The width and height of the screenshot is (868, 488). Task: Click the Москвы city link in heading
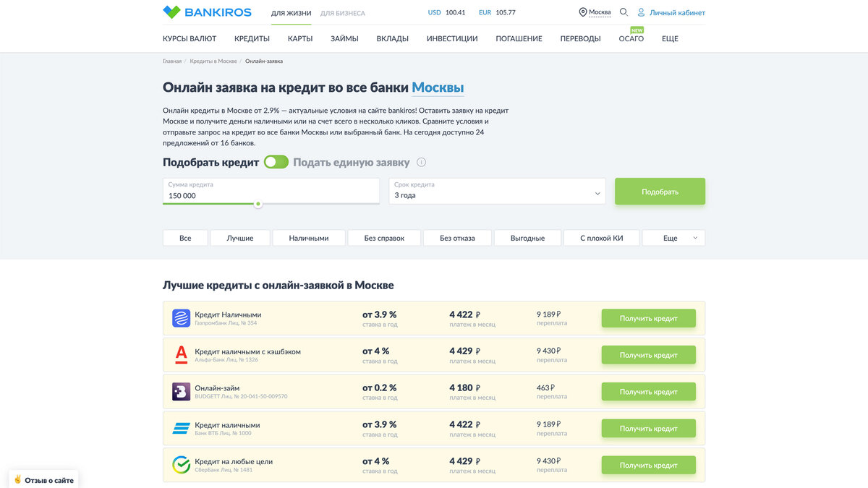(x=438, y=87)
